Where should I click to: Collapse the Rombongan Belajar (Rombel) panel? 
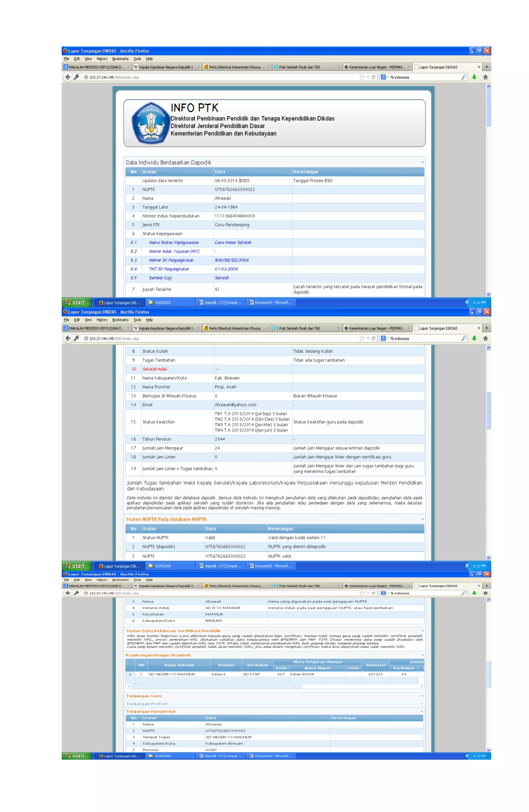pos(422,655)
